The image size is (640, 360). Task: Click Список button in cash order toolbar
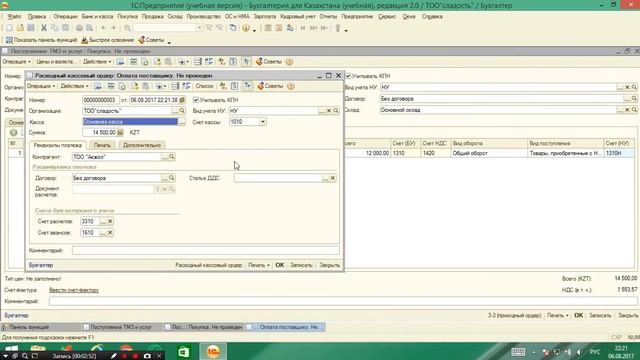204,86
